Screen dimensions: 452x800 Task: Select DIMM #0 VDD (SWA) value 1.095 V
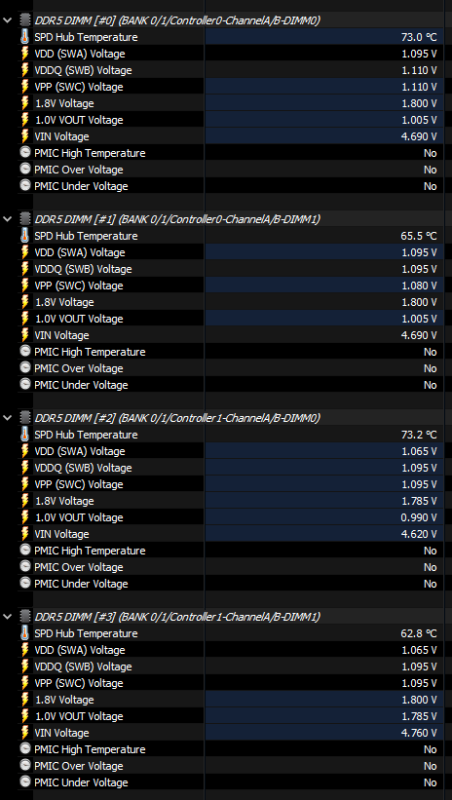419,54
